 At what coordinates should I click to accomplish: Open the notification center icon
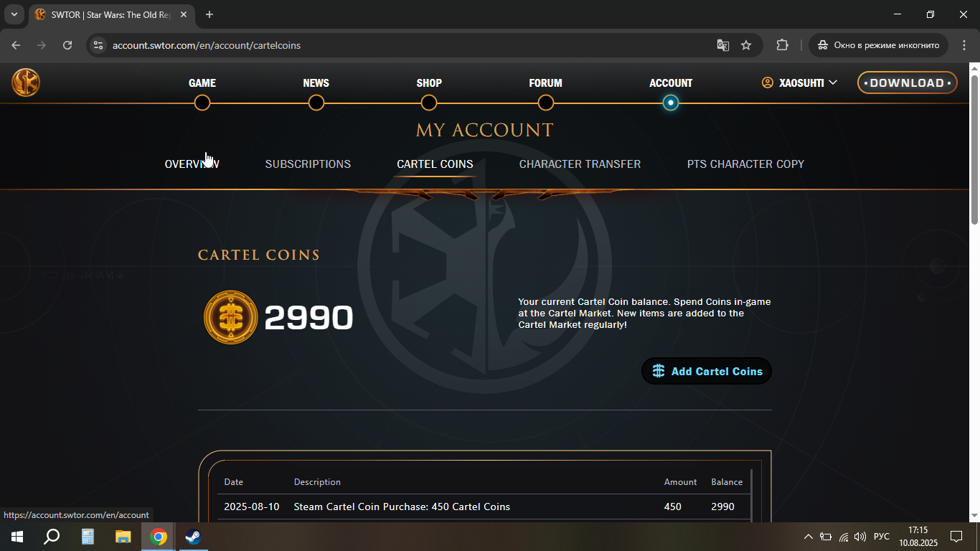pos(956,537)
